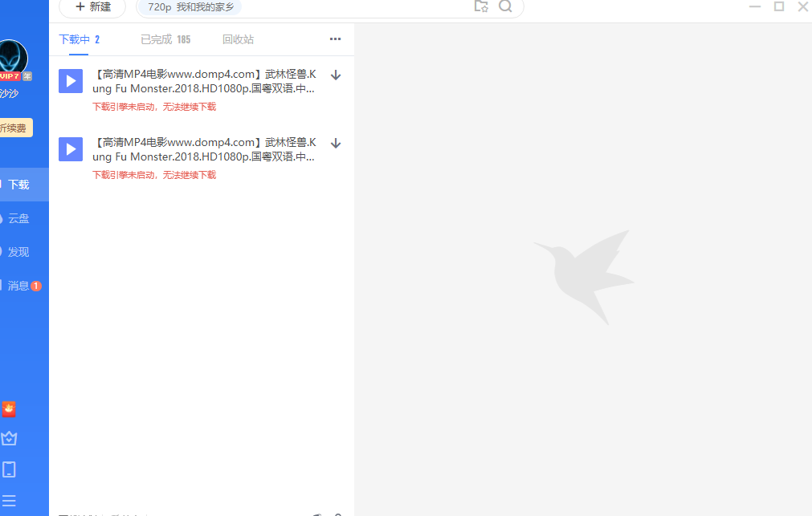Viewport: 812px width, 516px height.
Task: Click the crown membership icon in sidebar
Action: coord(9,438)
